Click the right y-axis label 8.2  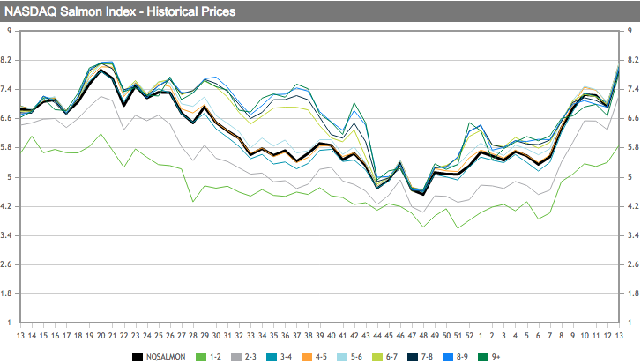click(633, 60)
